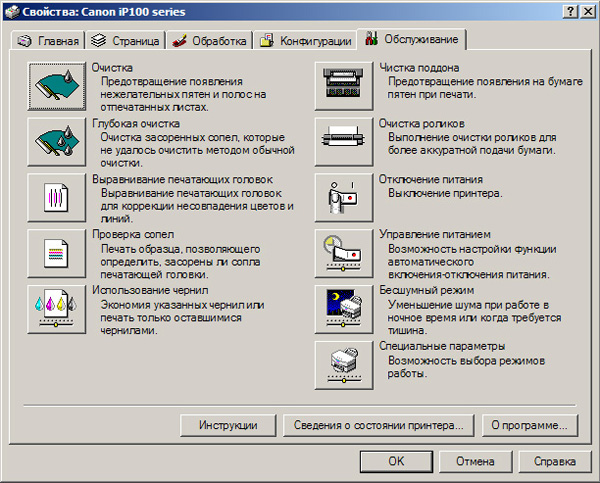The image size is (600, 483).
Task: Start Чистка поддона bottom plate cleaning
Action: coord(344,86)
